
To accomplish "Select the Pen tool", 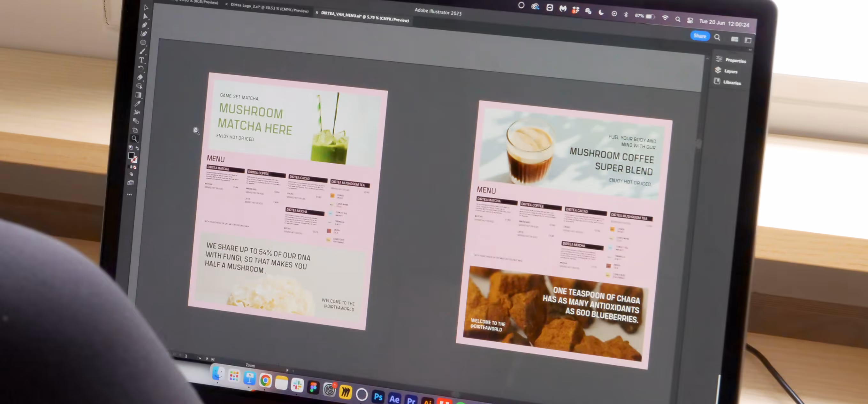I will click(x=145, y=25).
